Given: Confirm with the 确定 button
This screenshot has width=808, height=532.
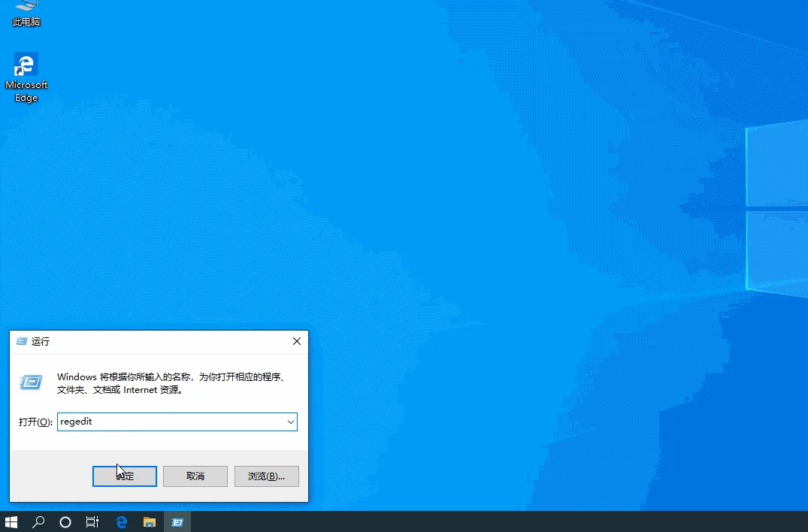Looking at the screenshot, I should 125,476.
